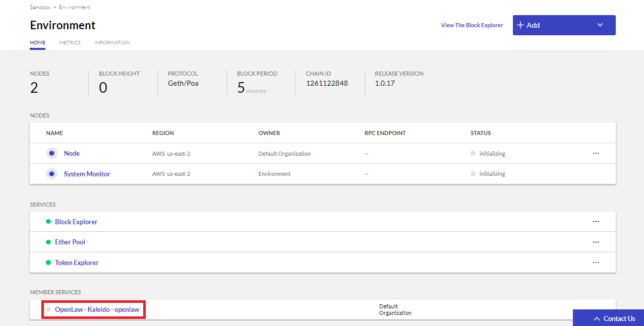Expand the Add button dropdown chevron
The height and width of the screenshot is (326, 644).
[x=600, y=25]
